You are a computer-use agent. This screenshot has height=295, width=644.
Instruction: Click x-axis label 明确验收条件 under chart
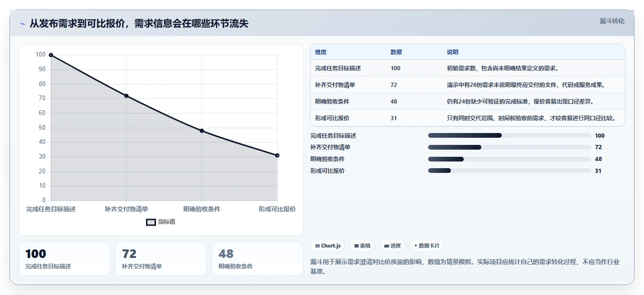(202, 209)
